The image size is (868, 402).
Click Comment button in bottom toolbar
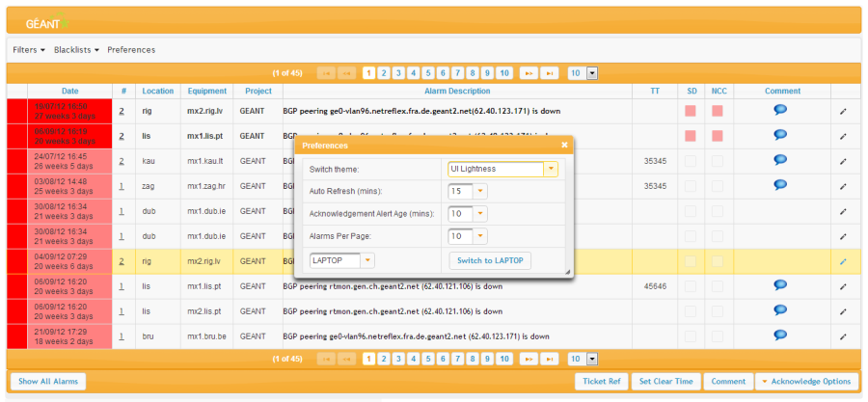pos(728,381)
